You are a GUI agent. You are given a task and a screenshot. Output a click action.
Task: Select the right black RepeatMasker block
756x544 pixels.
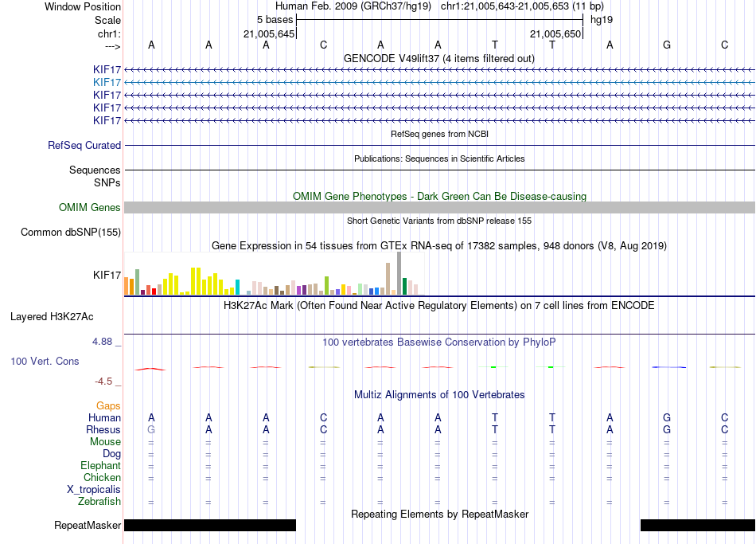(x=698, y=525)
